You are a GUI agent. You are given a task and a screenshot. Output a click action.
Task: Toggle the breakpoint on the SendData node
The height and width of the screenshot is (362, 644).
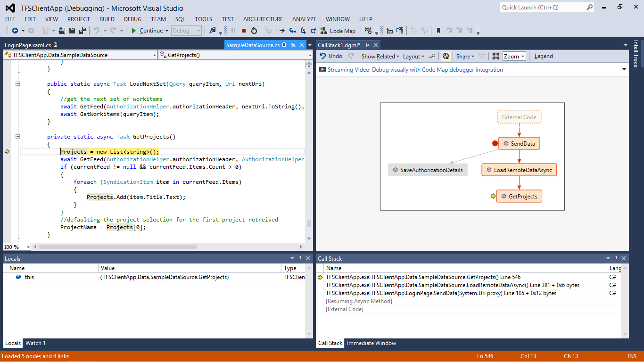495,143
